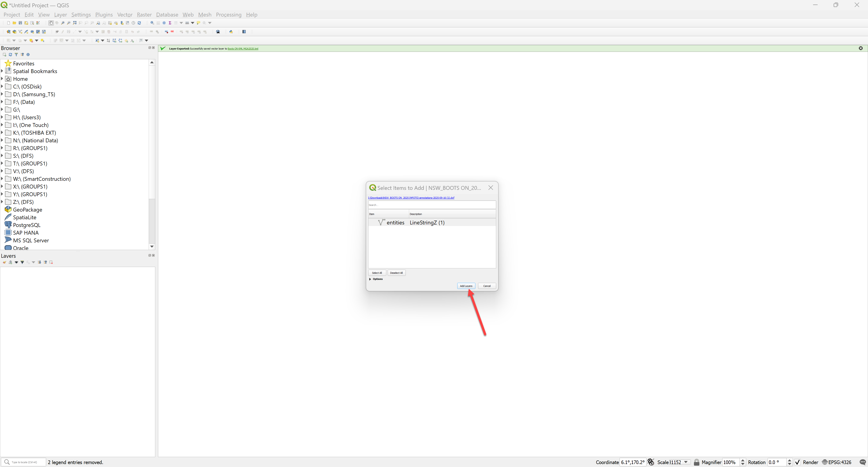
Task: Click the Statistical Summary sigma icon
Action: pyautogui.click(x=170, y=23)
